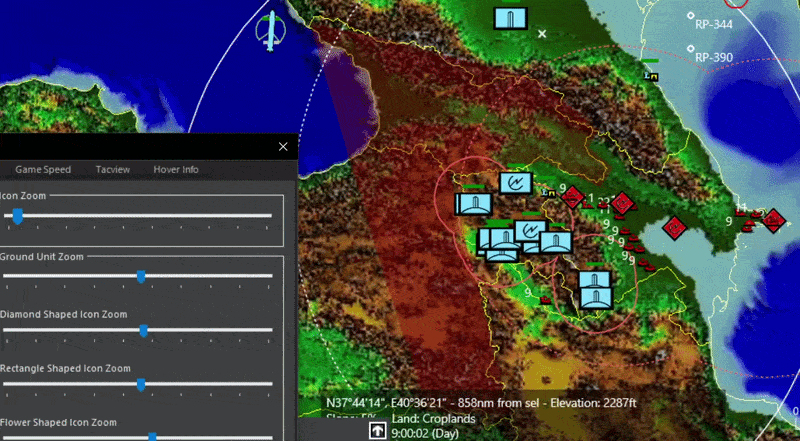Select the lower of the two southern stacked facilities
The width and height of the screenshot is (800, 441).
tap(596, 298)
